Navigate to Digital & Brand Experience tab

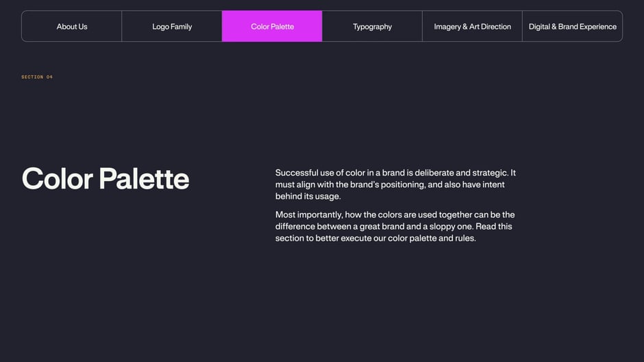(573, 26)
